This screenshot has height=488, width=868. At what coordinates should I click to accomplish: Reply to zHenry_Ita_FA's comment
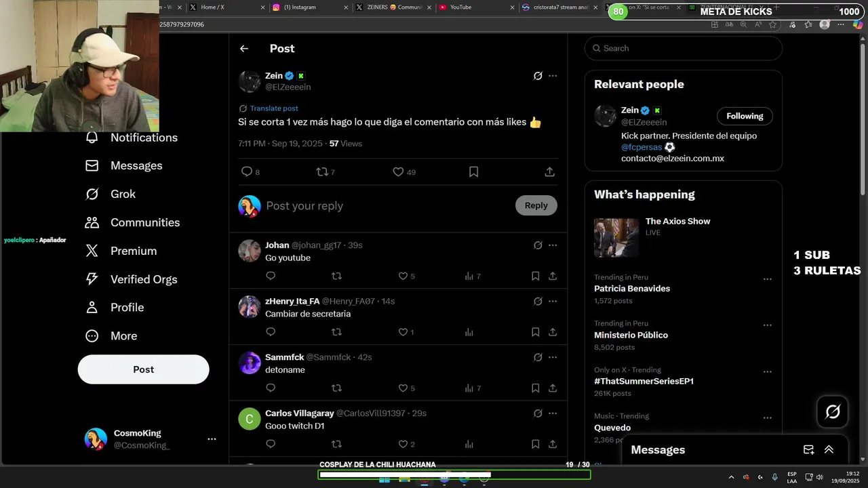pos(271,332)
